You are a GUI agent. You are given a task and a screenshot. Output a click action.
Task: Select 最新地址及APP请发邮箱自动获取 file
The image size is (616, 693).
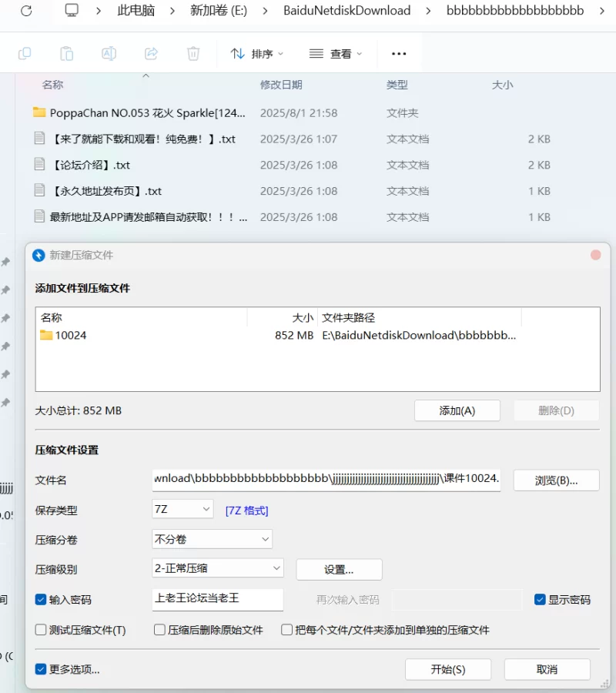149,217
